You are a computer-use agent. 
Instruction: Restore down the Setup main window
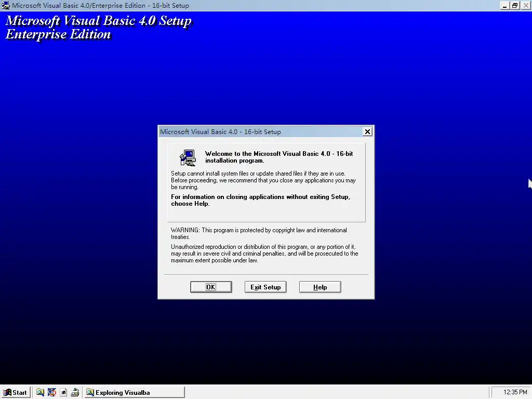(515, 5)
